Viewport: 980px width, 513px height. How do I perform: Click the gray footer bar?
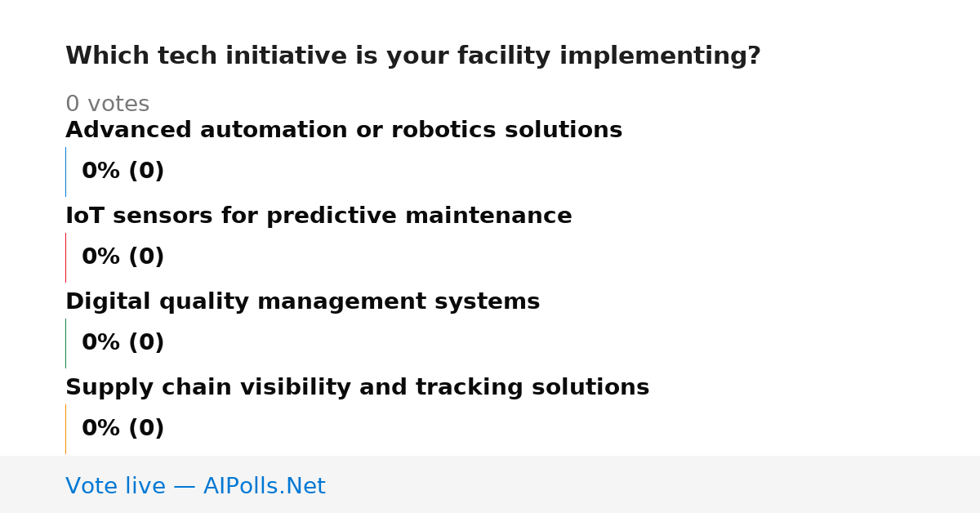tap(490, 484)
